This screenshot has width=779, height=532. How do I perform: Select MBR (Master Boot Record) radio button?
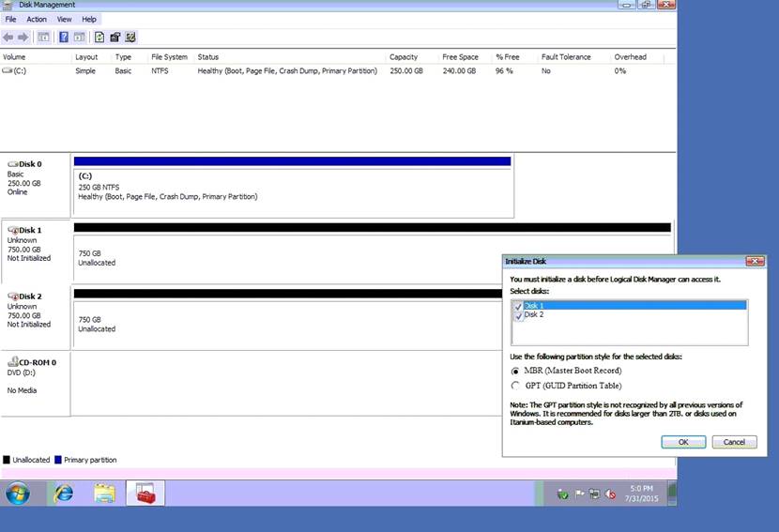pos(514,372)
